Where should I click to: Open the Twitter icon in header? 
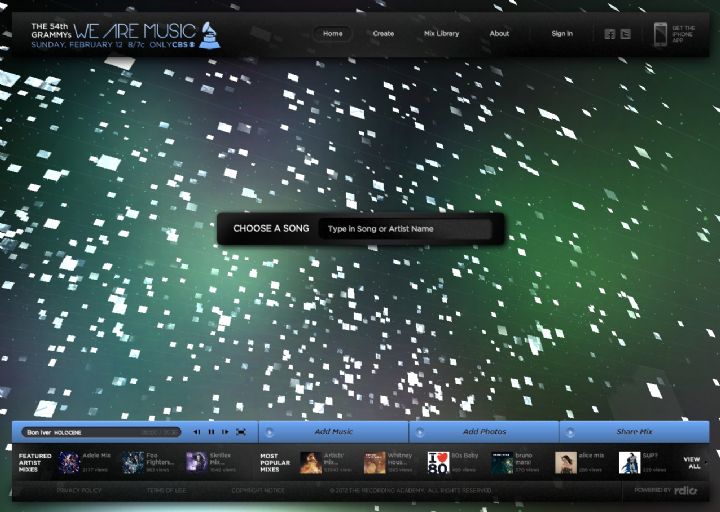click(625, 34)
